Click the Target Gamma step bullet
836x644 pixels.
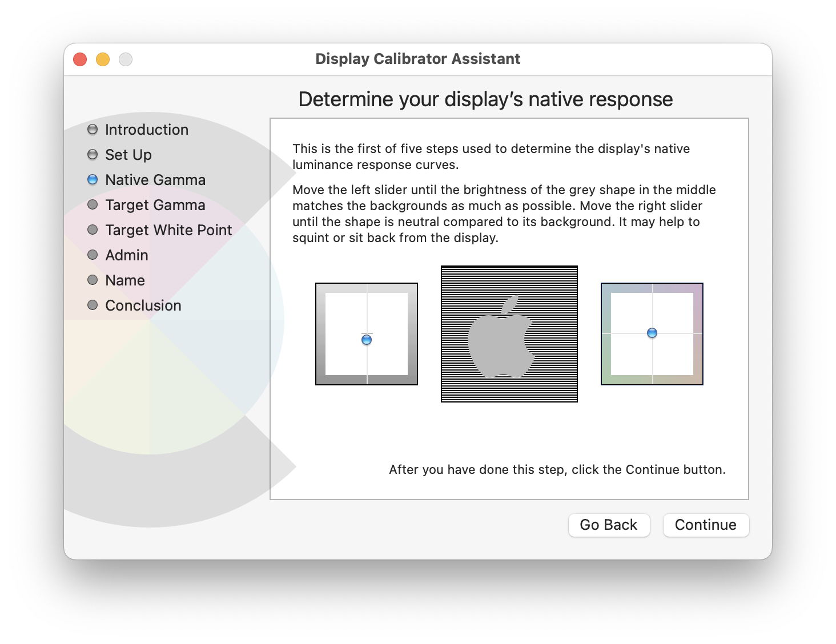93,205
